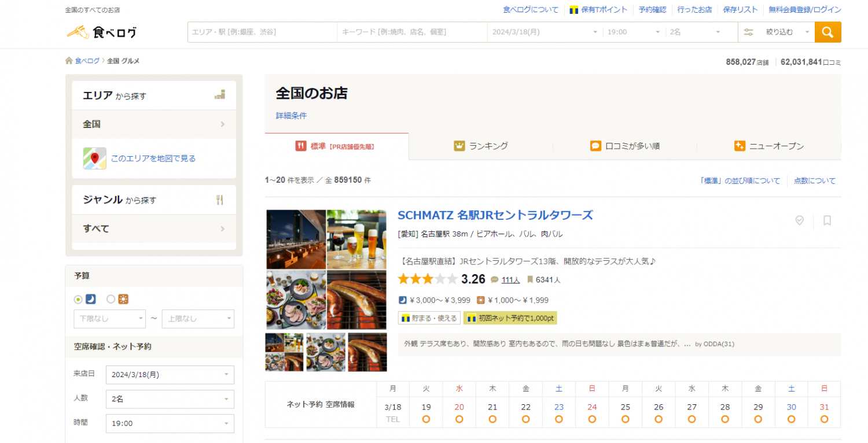868x443 pixels.
Task: Click the 3/23 Saturday availability circle
Action: [559, 419]
